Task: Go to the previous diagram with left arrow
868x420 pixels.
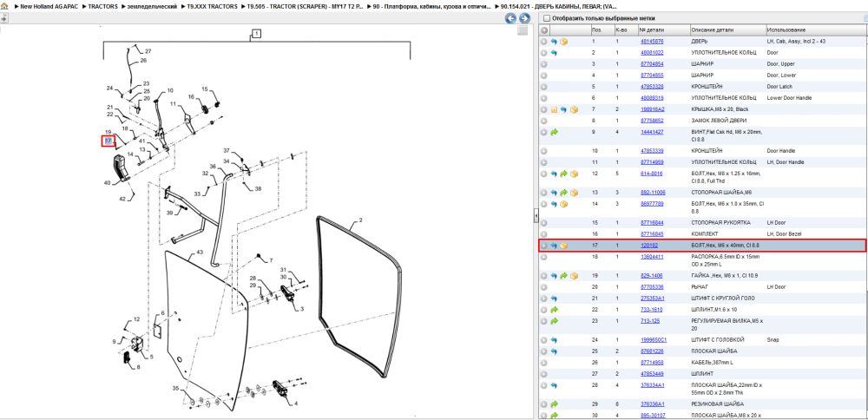Action: pyautogui.click(x=511, y=18)
